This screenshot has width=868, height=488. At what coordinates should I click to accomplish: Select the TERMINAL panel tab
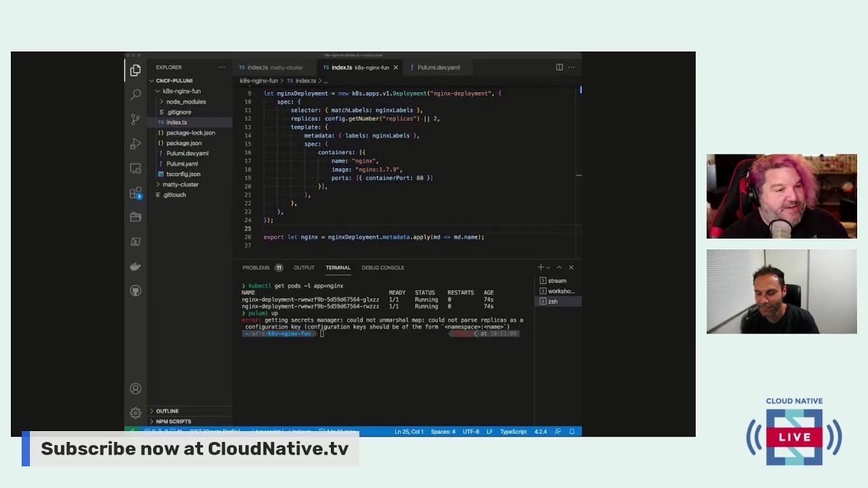[338, 267]
